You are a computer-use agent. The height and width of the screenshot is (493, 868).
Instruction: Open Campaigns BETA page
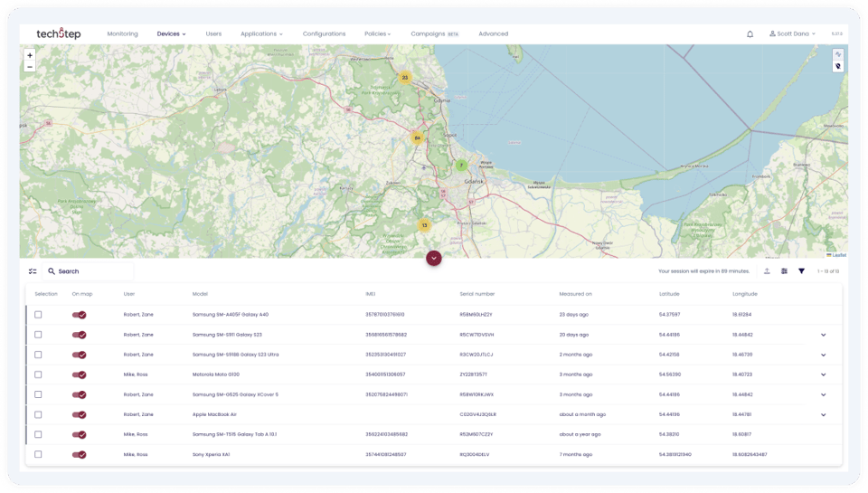pos(435,33)
